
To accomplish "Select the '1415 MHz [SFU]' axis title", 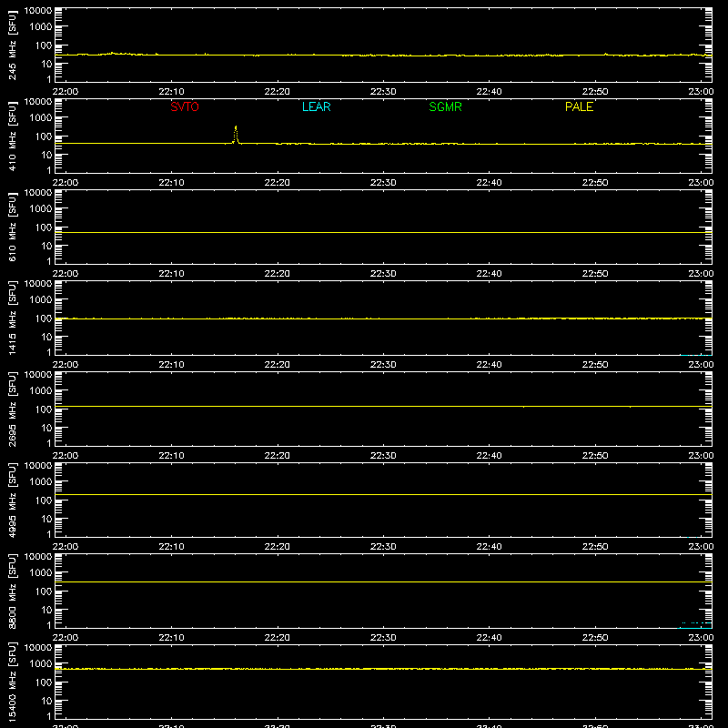I will (12, 318).
